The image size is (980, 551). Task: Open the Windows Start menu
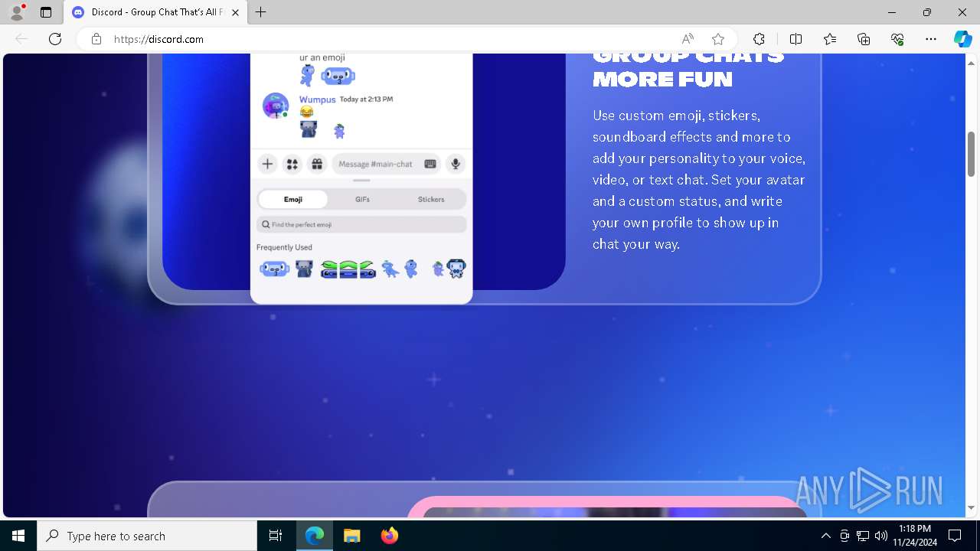coord(18,536)
